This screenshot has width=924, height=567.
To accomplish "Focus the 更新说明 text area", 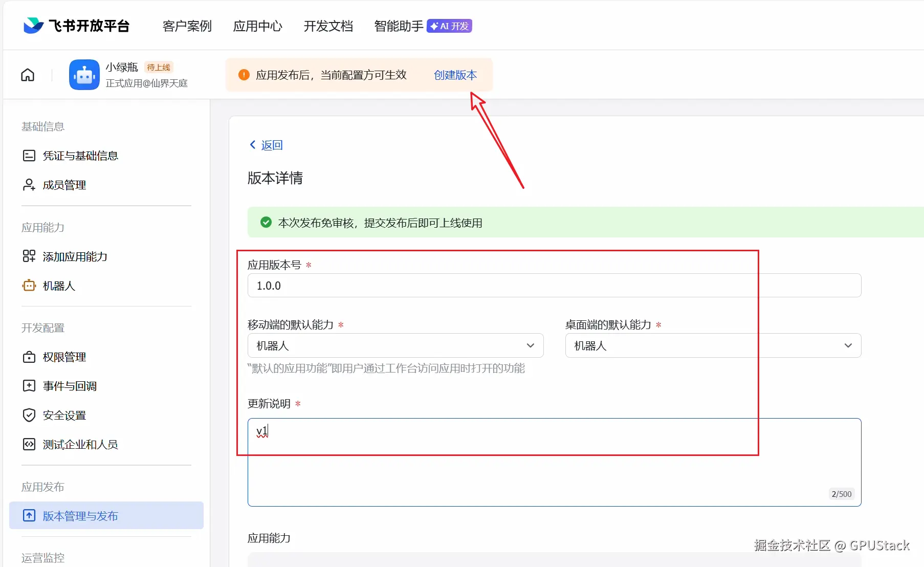I will pos(555,462).
